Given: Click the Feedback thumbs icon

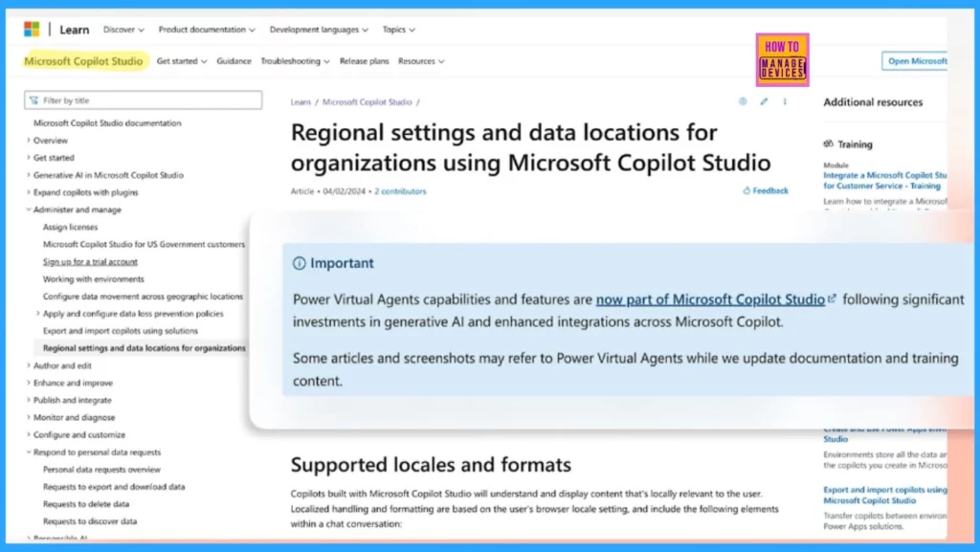Looking at the screenshot, I should click(x=746, y=191).
